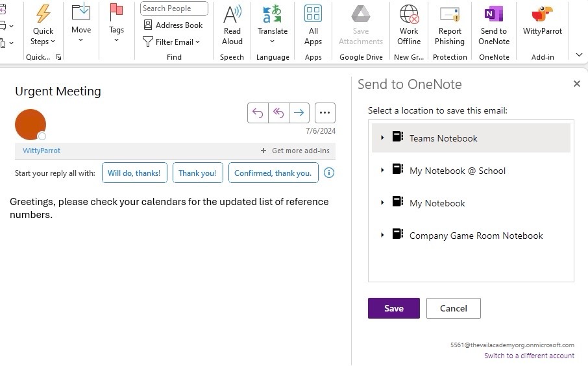Click Get more add-ins

(295, 151)
